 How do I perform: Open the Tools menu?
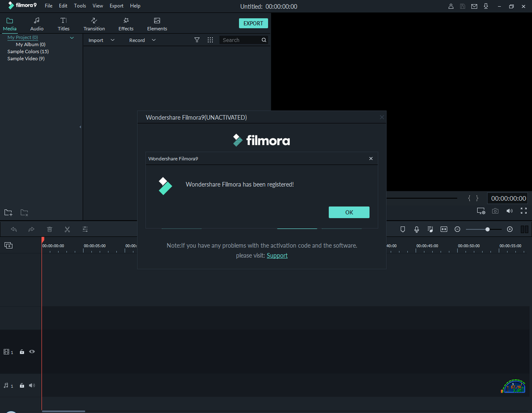[80, 6]
